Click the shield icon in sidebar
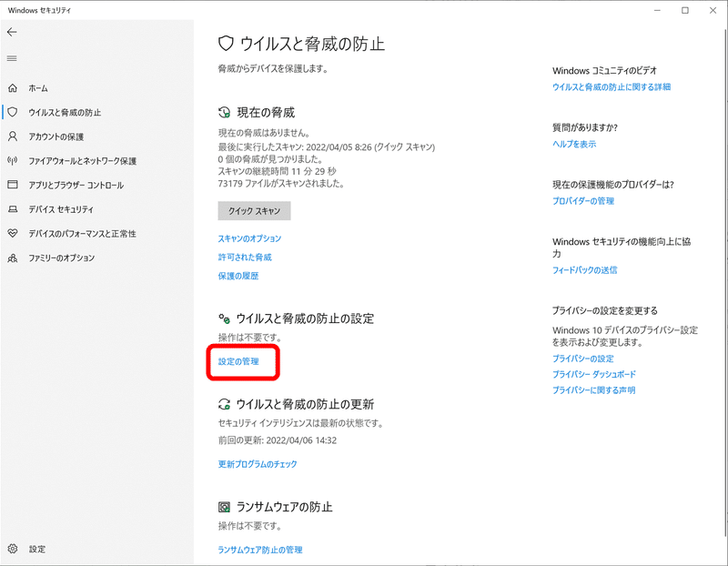The height and width of the screenshot is (566, 728). 13,112
